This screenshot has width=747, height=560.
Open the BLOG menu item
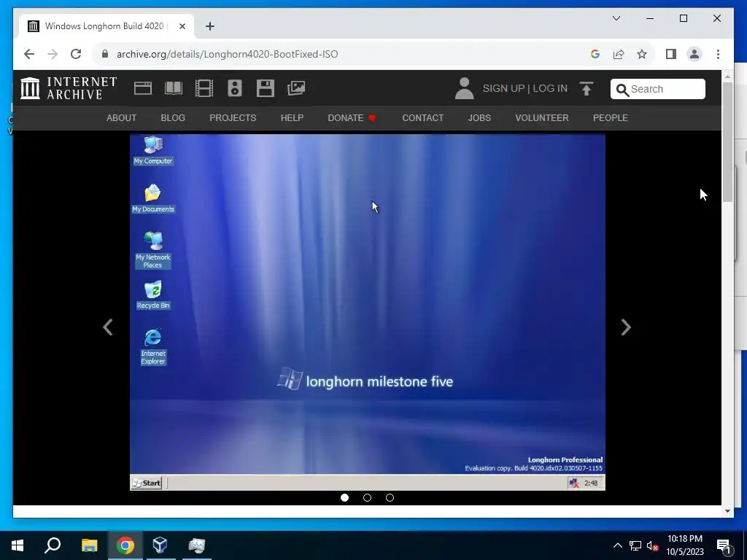click(173, 118)
